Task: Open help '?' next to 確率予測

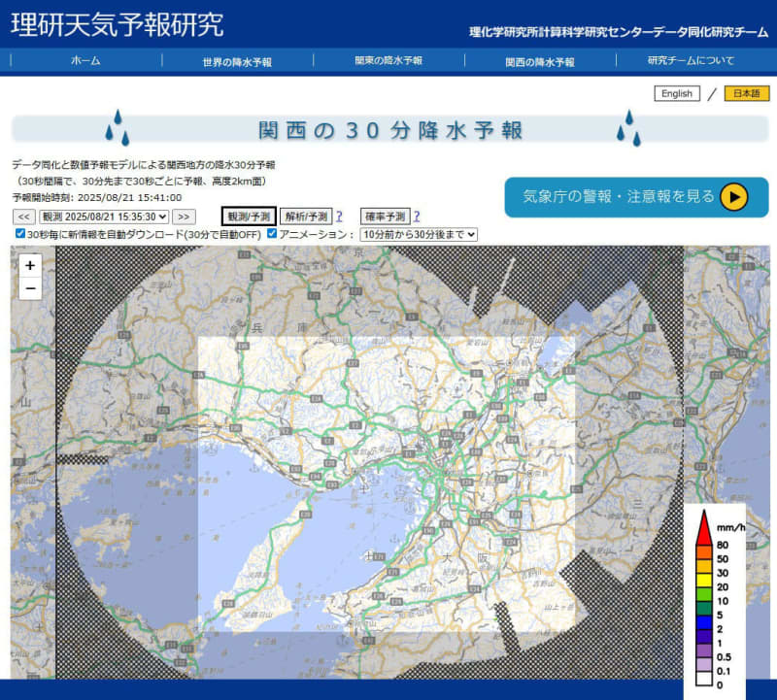Action: pyautogui.click(x=417, y=217)
